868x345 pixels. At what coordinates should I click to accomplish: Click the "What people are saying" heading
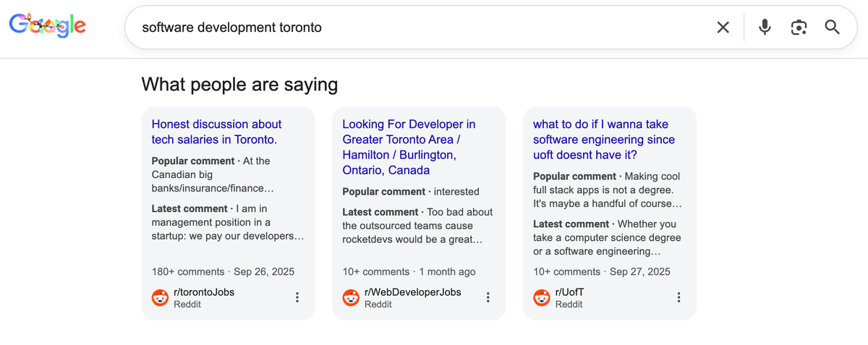tap(239, 85)
